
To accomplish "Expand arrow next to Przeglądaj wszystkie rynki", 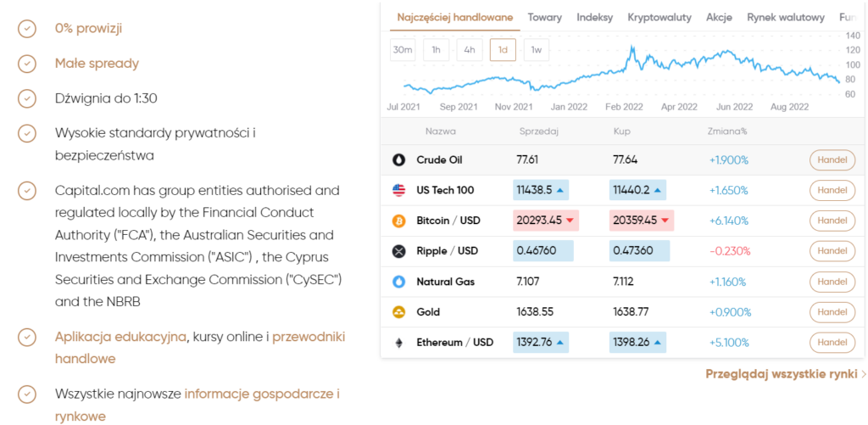I will (863, 374).
